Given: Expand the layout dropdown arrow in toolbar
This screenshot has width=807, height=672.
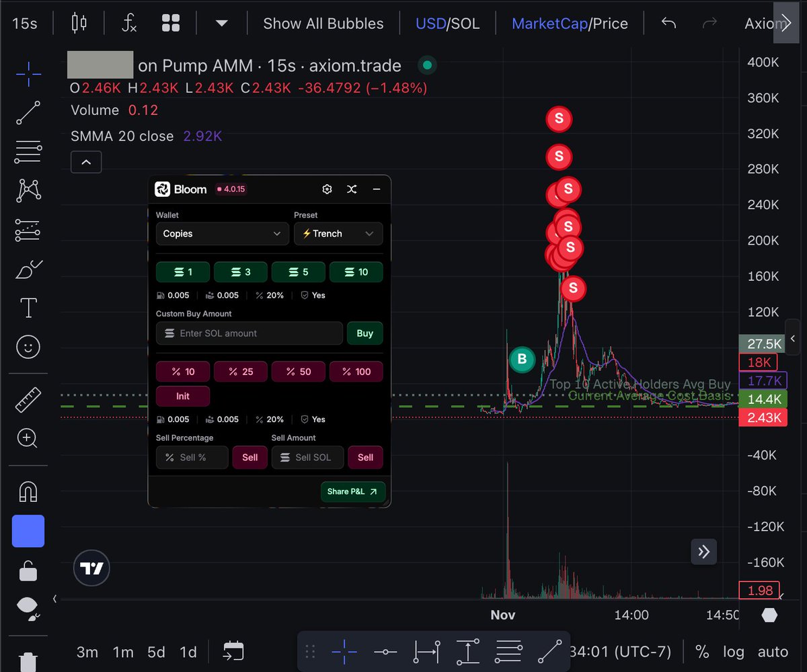Looking at the screenshot, I should (221, 24).
